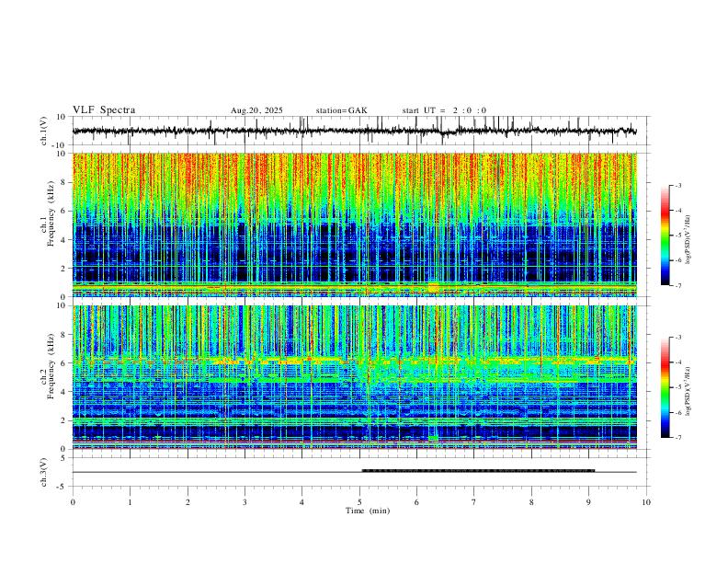The height and width of the screenshot is (563, 728).
Task: Click the 'ch.1(V)' waveform axis label
Action: [45, 131]
